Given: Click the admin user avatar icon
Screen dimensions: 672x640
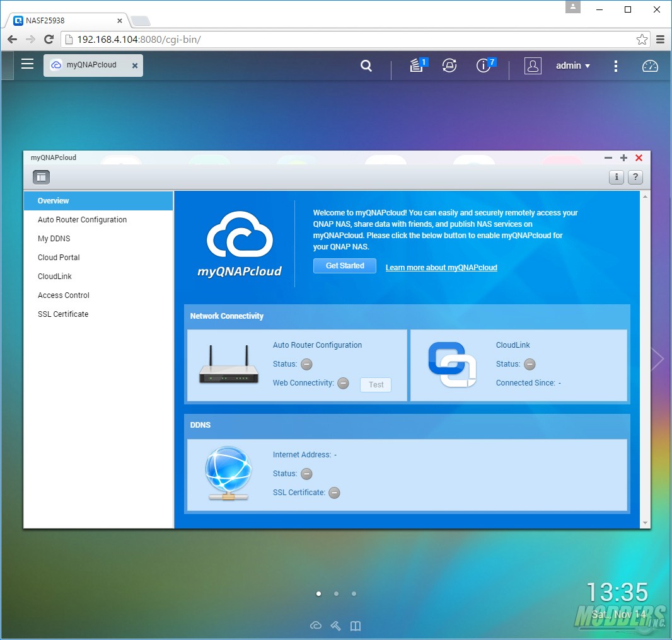Looking at the screenshot, I should (533, 66).
